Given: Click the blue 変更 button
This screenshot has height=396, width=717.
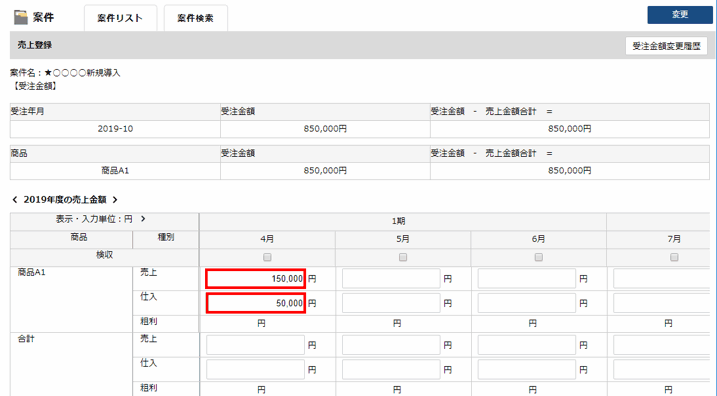Looking at the screenshot, I should coord(680,15).
